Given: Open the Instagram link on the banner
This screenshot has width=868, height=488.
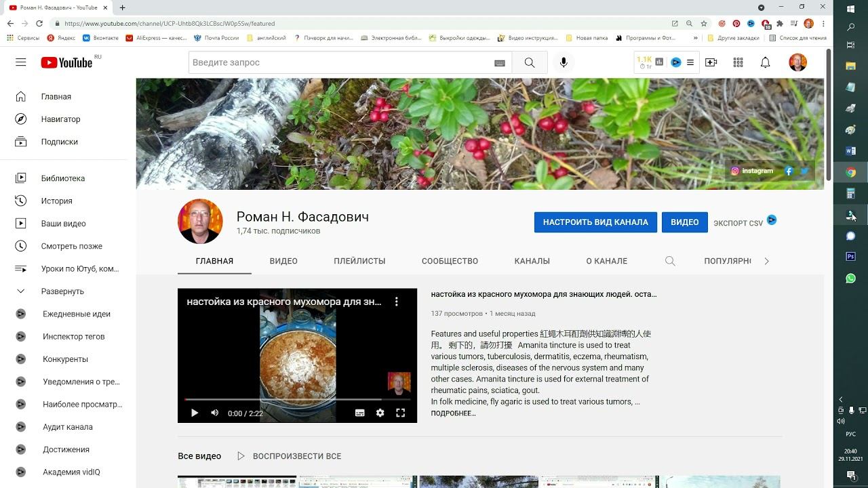Looking at the screenshot, I should (752, 171).
